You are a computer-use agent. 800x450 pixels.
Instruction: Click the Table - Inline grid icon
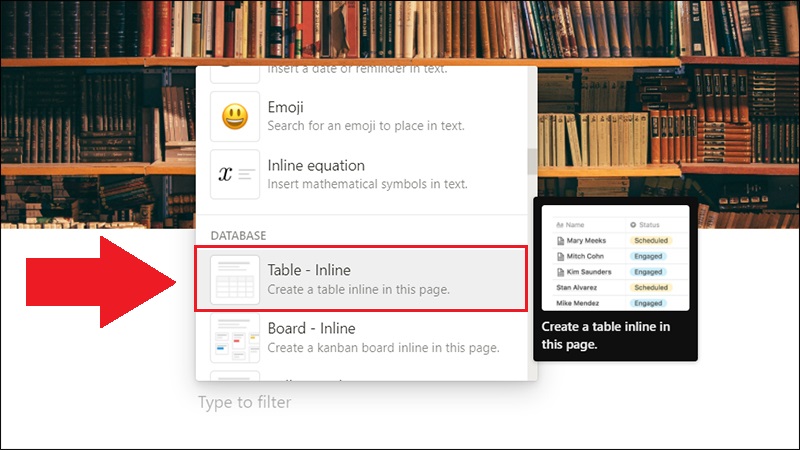tap(235, 280)
